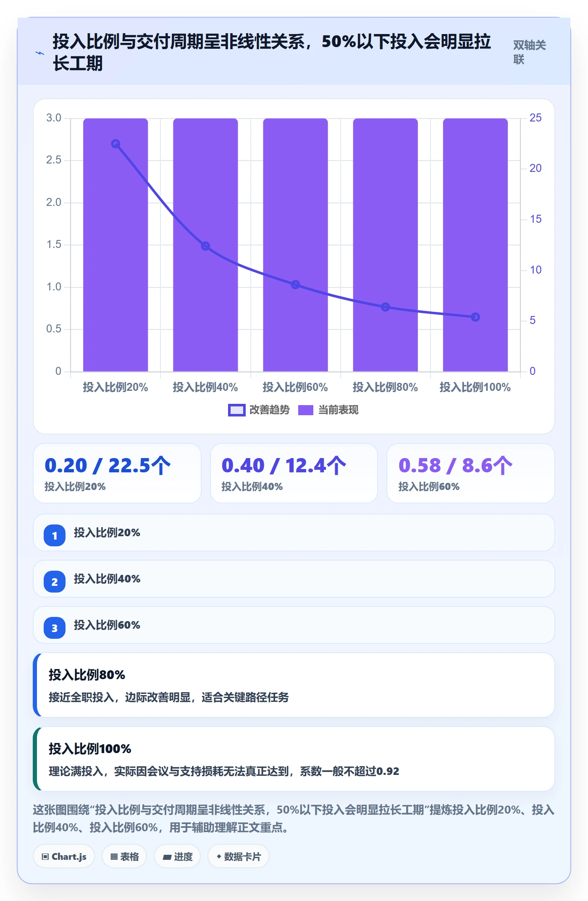Screen dimensions: 588x901
Task: Click the x-axis label 投入比例100%
Action: [475, 387]
